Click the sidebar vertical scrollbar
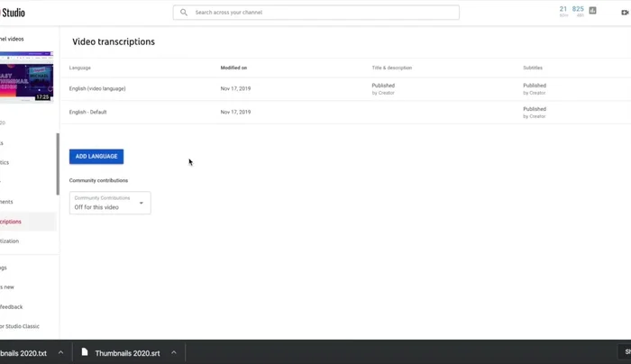The height and width of the screenshot is (364, 631). 58,164
